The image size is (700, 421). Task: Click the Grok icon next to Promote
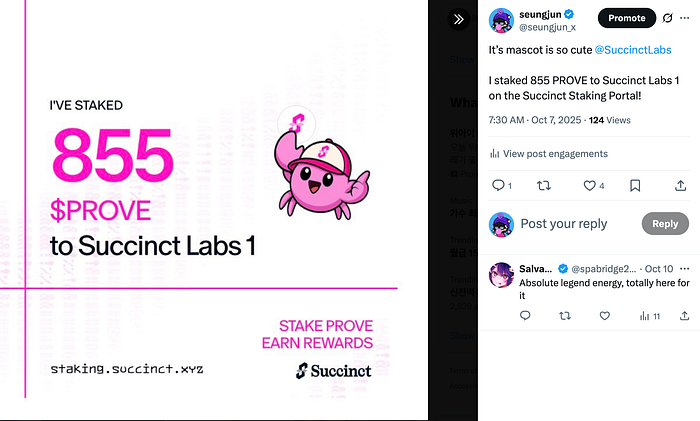point(668,18)
